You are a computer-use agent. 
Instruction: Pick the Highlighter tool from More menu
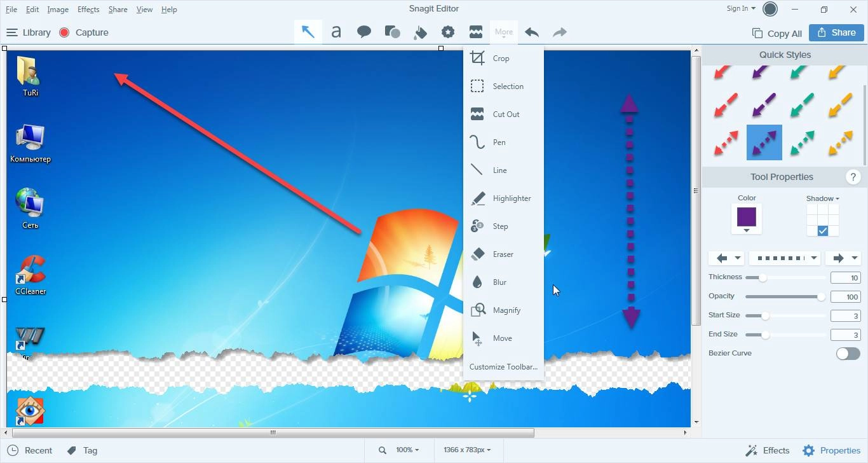[x=503, y=198]
